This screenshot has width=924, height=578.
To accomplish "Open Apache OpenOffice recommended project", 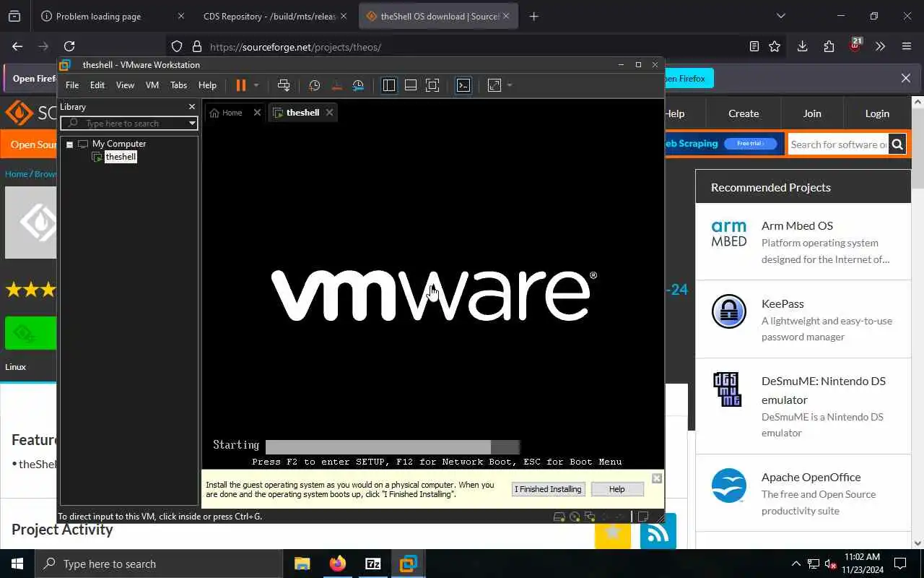I will click(x=803, y=493).
